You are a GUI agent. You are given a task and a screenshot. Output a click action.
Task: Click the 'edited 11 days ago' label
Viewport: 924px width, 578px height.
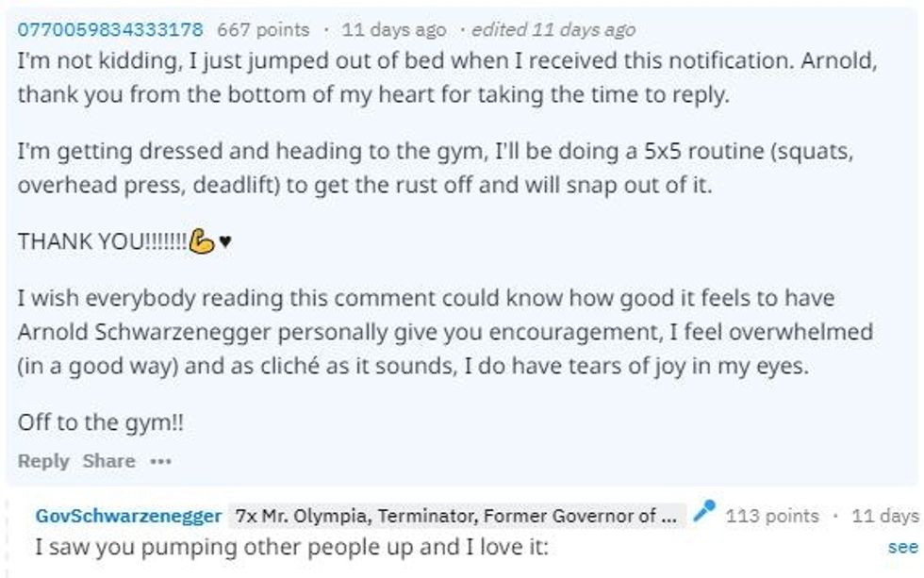(x=553, y=29)
